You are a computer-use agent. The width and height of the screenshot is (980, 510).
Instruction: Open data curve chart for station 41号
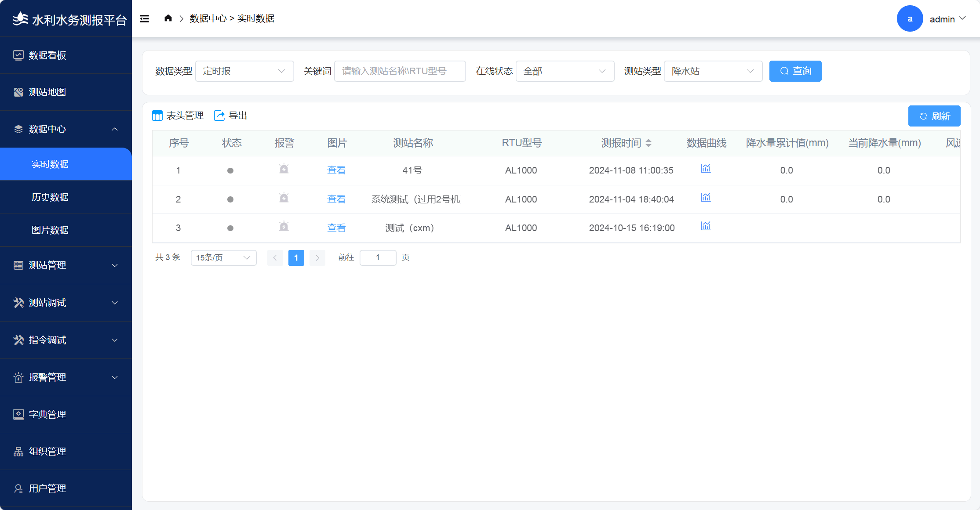(705, 169)
